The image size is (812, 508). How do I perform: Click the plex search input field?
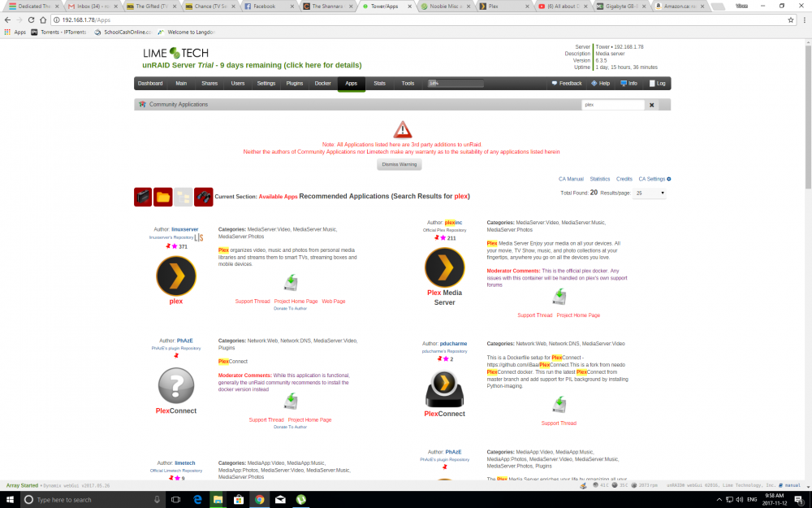click(x=613, y=105)
